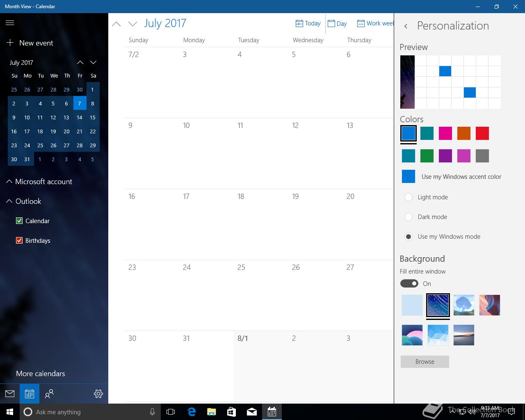Image resolution: width=525 pixels, height=420 pixels.
Task: Open More calendars link
Action: [41, 374]
